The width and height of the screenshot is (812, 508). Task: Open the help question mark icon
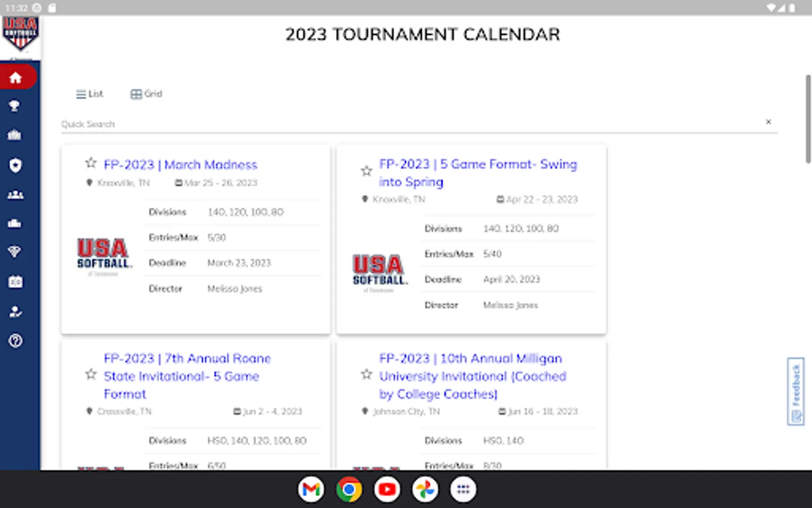[x=15, y=341]
